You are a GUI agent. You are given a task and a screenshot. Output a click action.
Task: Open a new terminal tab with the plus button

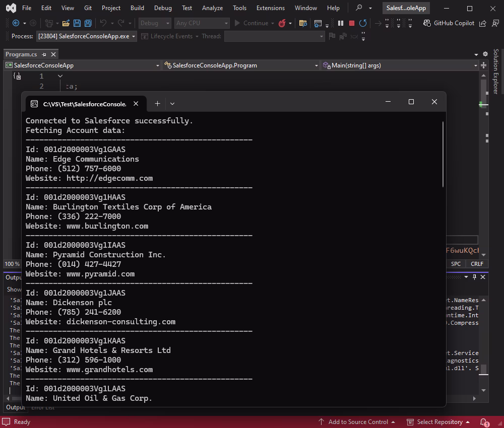point(157,103)
